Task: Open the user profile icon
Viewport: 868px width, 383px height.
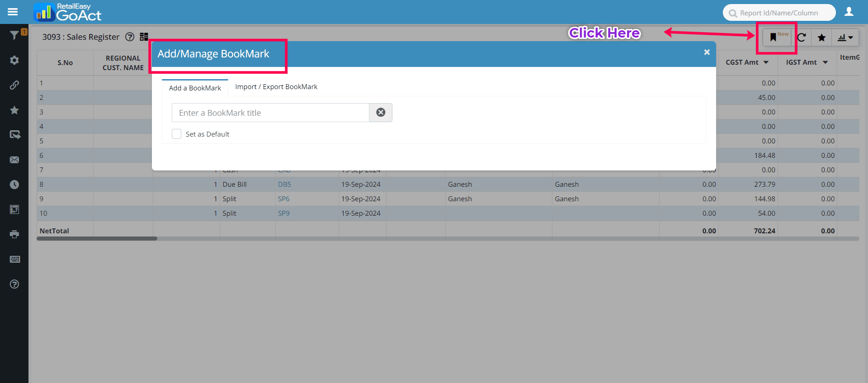Action: pos(849,12)
